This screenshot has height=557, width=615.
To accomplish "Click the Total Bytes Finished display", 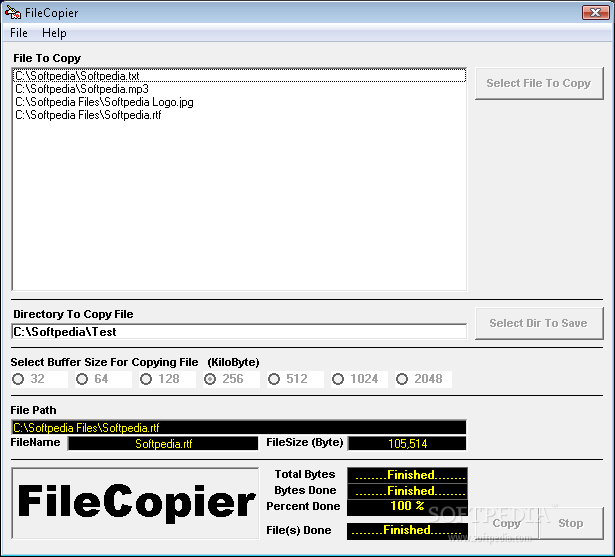I will [x=408, y=475].
